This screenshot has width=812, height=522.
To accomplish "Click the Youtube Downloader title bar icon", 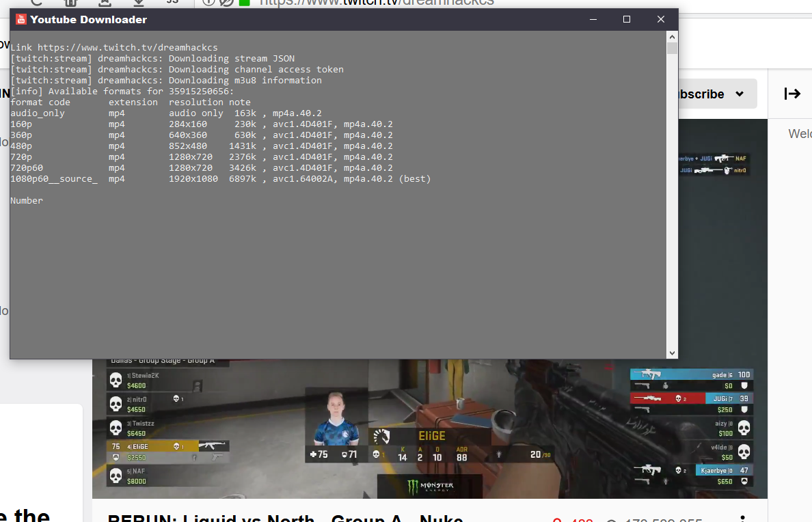I will [x=21, y=20].
